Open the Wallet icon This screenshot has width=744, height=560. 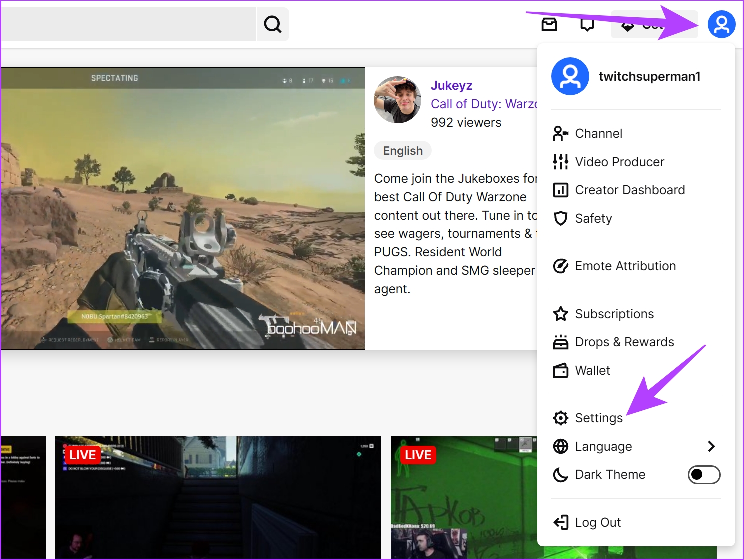(561, 370)
